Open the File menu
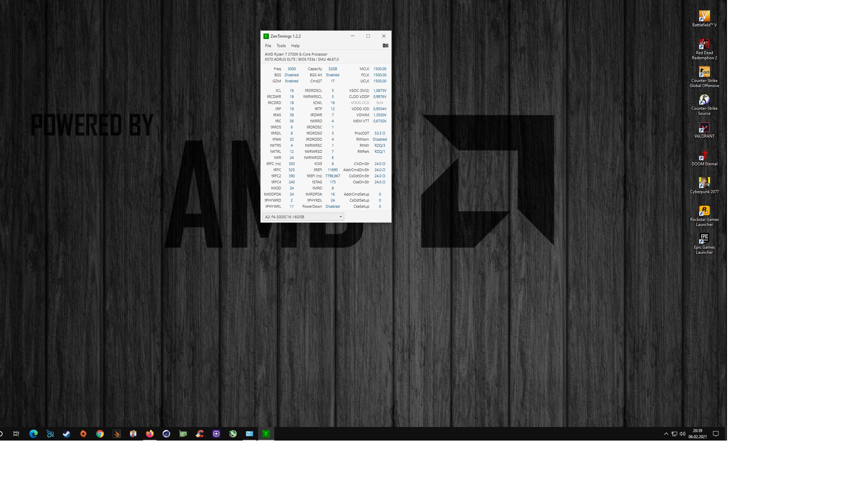 268,46
